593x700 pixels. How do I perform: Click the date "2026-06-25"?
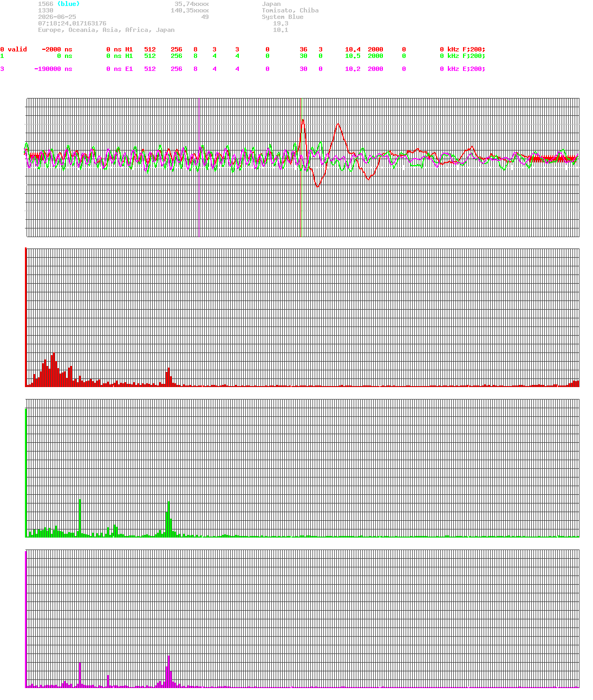(x=57, y=17)
